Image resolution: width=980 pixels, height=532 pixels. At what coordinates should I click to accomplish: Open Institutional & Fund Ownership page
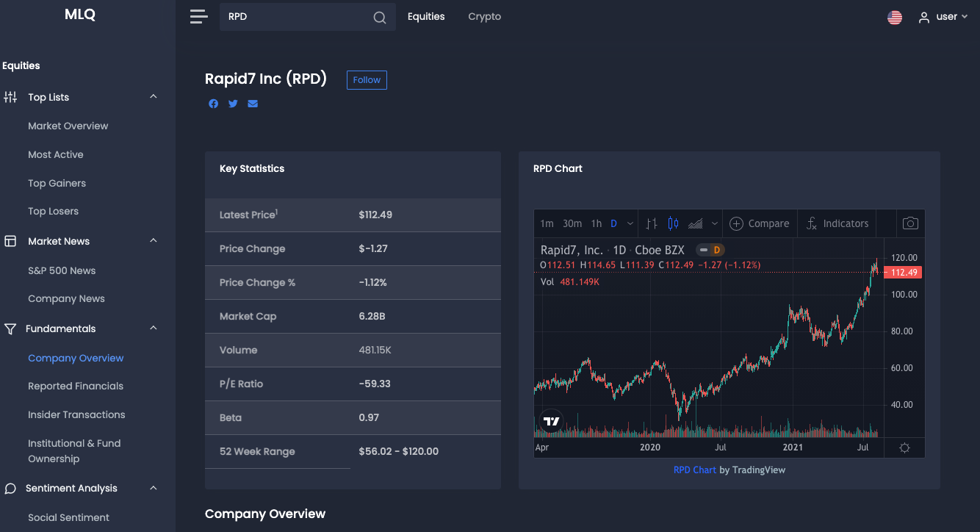[x=74, y=451]
